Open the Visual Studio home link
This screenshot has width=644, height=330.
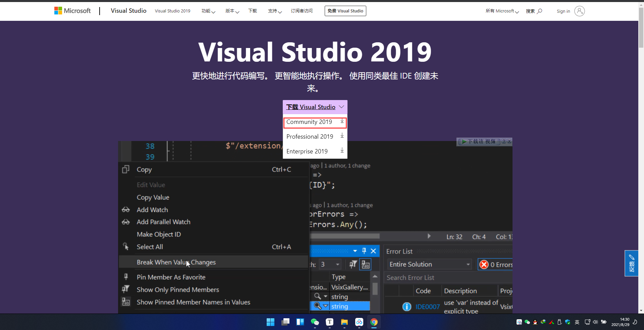point(128,11)
